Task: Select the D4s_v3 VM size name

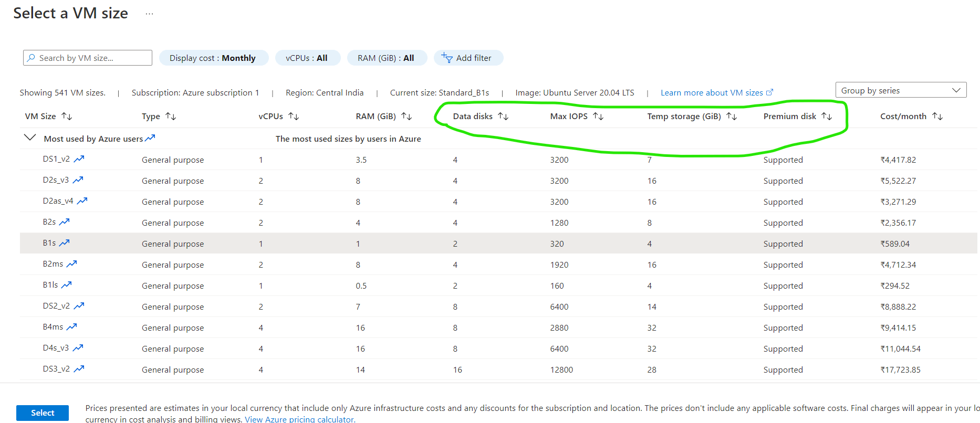Action: point(56,348)
